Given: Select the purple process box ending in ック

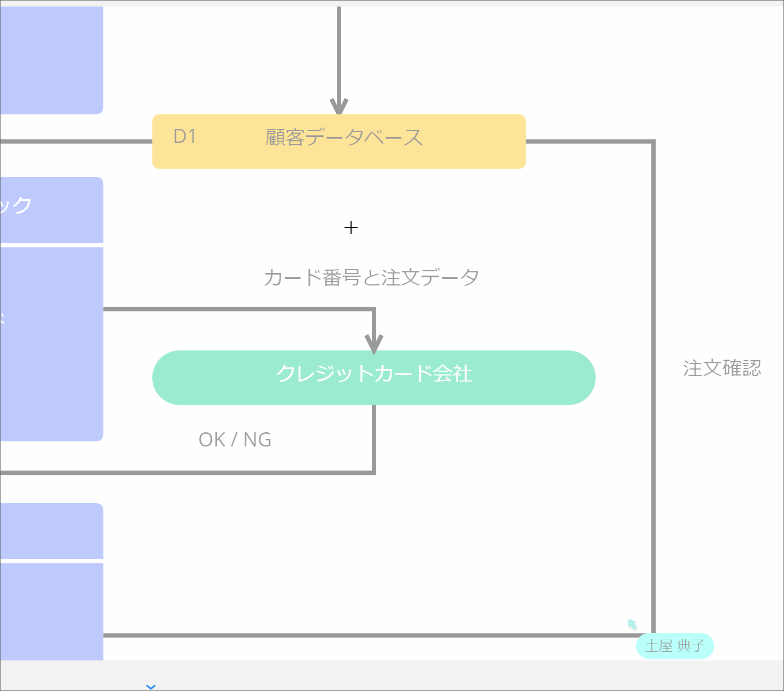Looking at the screenshot, I should (52, 210).
